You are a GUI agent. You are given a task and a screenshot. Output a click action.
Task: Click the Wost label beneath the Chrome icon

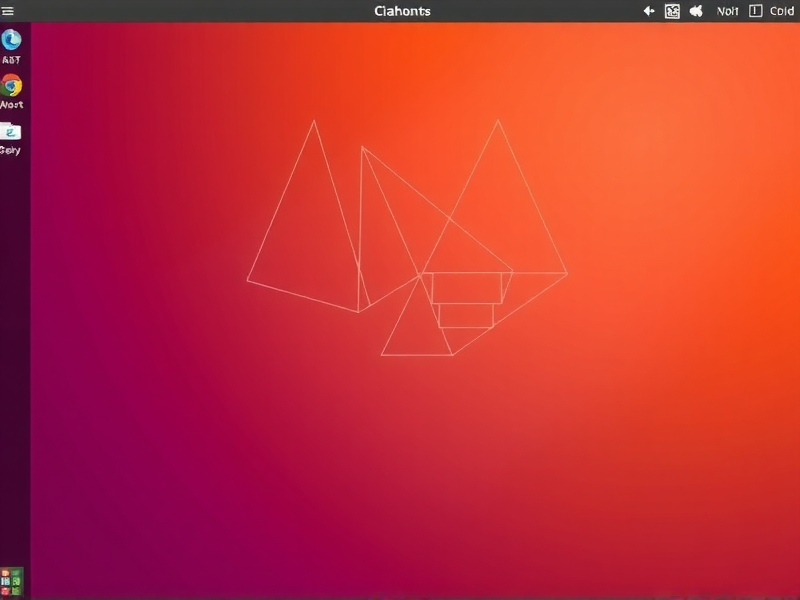click(11, 104)
